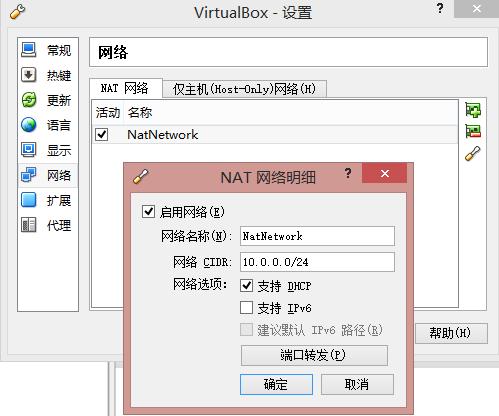Uncheck the 支持 DHCP option

(246, 286)
